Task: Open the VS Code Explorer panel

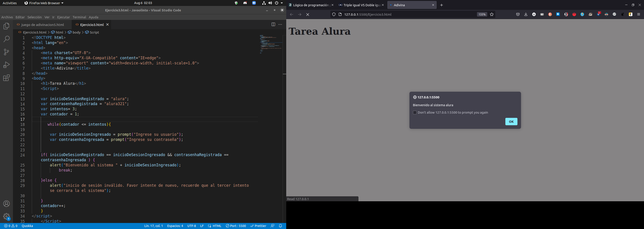Action: pyautogui.click(x=6, y=26)
